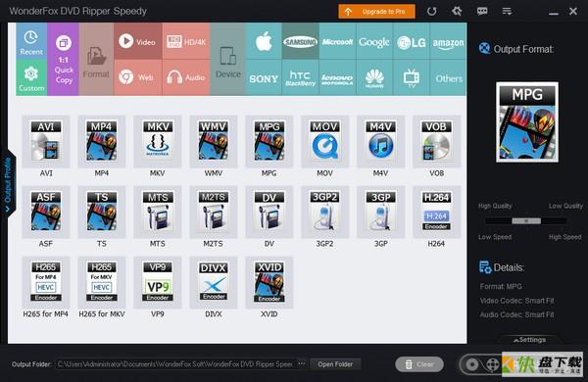
Task: Show Microsoft device profiles
Action: 337,41
